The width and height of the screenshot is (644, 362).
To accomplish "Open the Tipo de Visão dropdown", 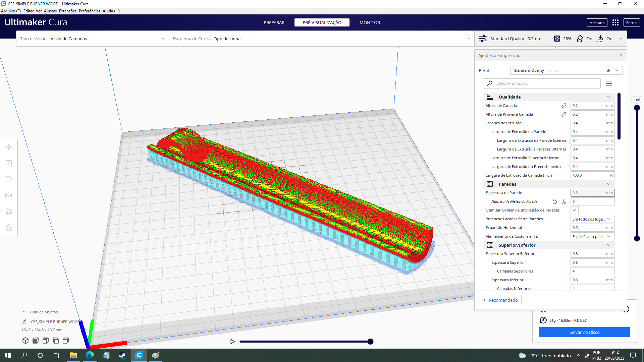I will tap(92, 39).
